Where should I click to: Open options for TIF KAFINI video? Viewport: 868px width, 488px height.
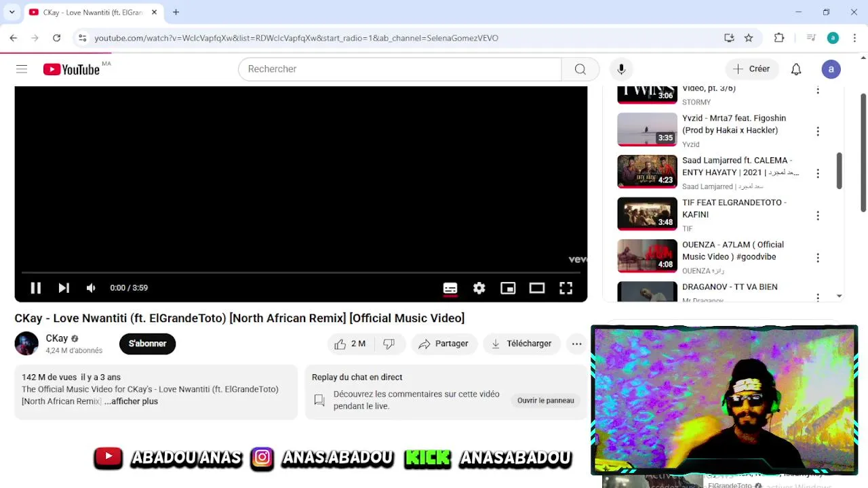818,216
